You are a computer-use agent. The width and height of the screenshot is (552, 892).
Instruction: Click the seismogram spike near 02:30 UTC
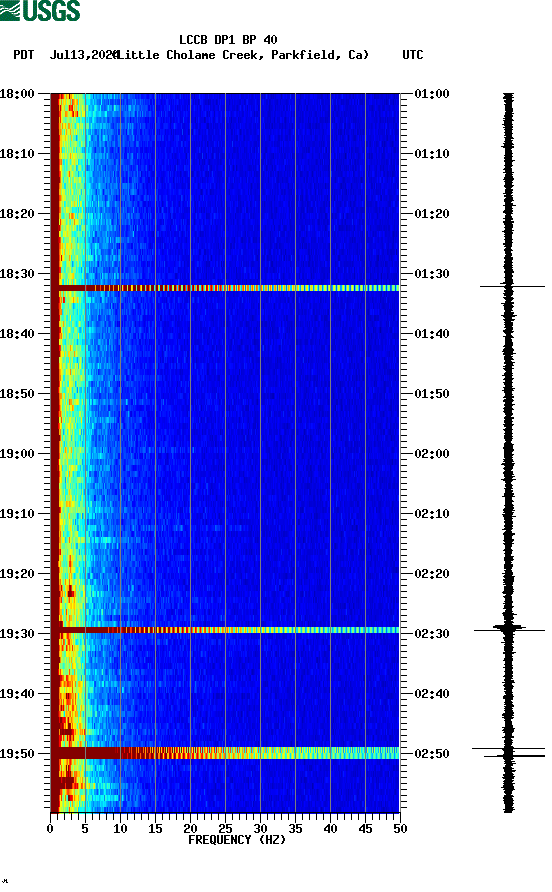[x=509, y=629]
